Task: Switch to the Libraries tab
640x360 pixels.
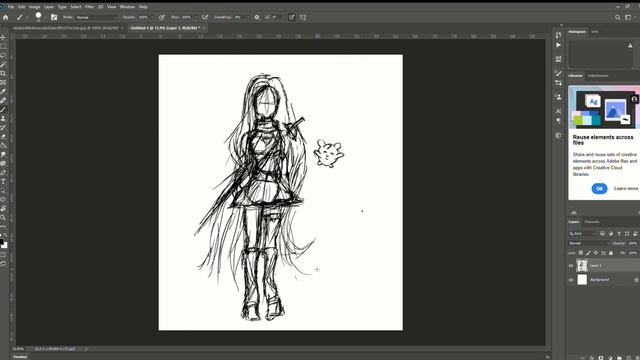Action: (x=576, y=76)
